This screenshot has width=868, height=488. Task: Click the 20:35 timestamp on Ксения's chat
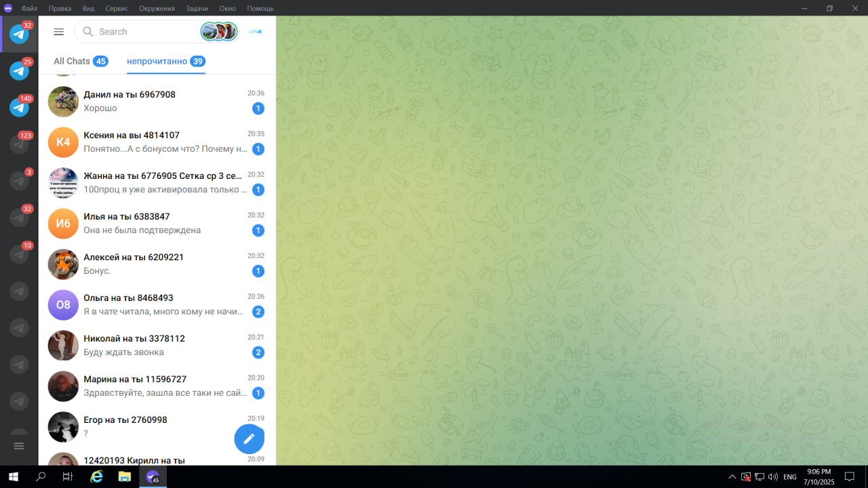tap(256, 134)
